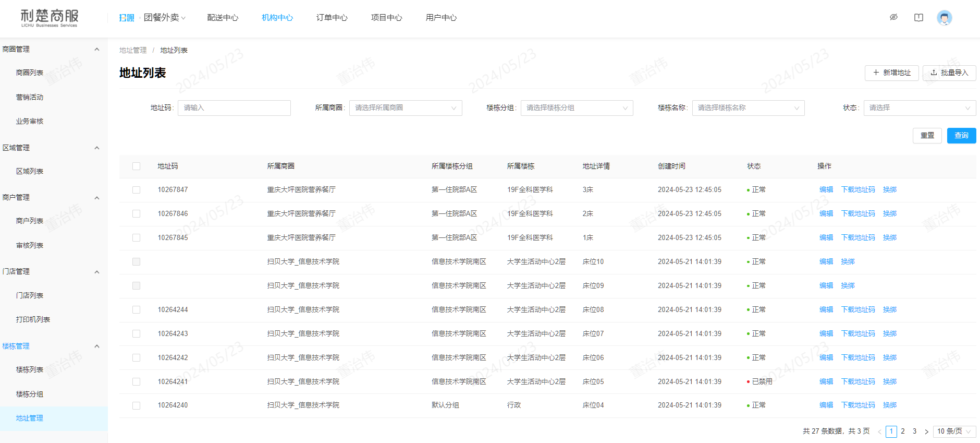Click the 已禁用 status in 10264241 row
This screenshot has height=443, width=980.
pyautogui.click(x=759, y=382)
